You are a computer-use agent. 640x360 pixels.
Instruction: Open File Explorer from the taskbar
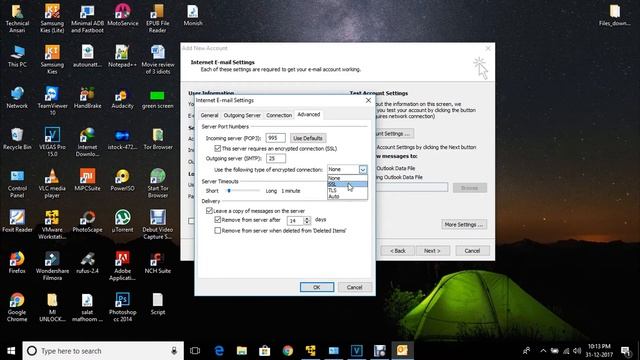coord(242,351)
